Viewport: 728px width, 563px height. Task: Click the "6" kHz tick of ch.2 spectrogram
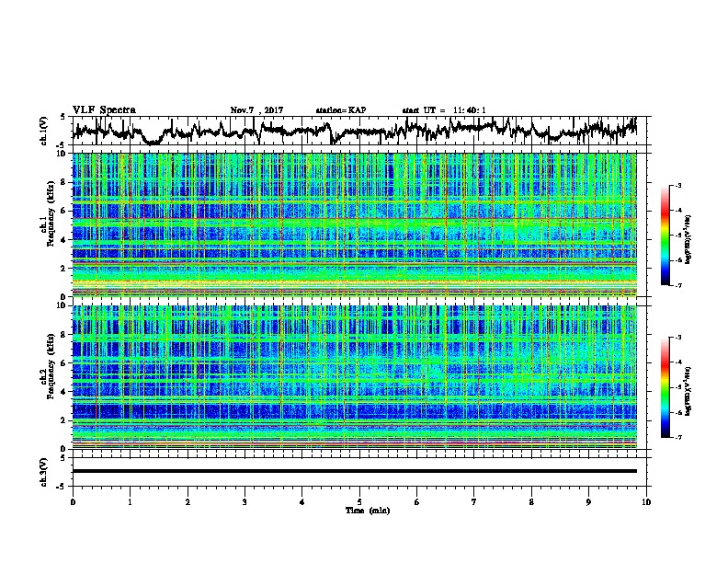(64, 363)
